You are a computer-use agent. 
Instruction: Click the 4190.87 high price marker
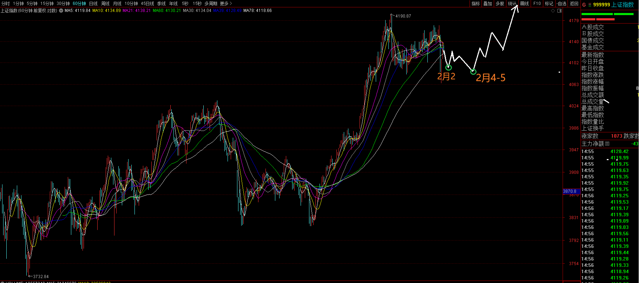[403, 16]
